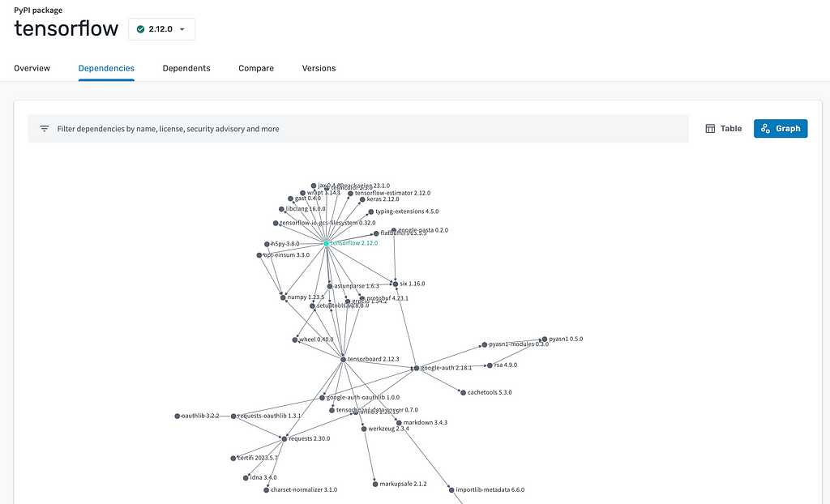Select the importlib-metadata 6.6.0 node
This screenshot has height=504, width=830.
point(451,490)
